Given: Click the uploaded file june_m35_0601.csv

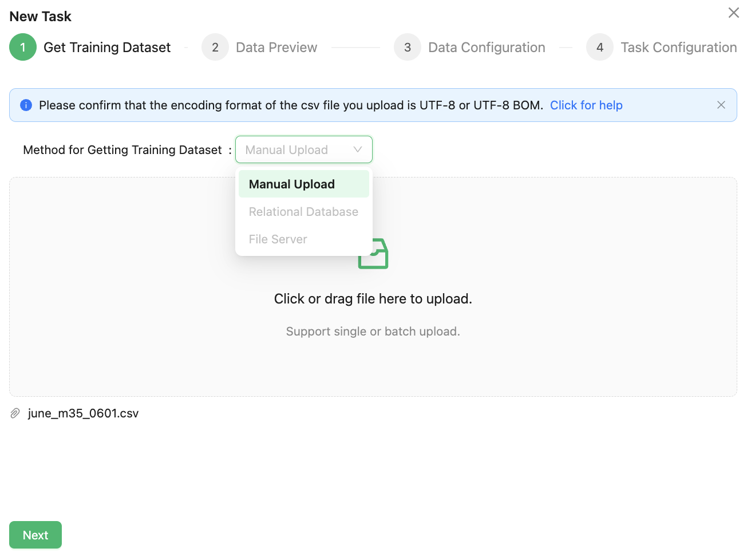Looking at the screenshot, I should click(x=83, y=413).
